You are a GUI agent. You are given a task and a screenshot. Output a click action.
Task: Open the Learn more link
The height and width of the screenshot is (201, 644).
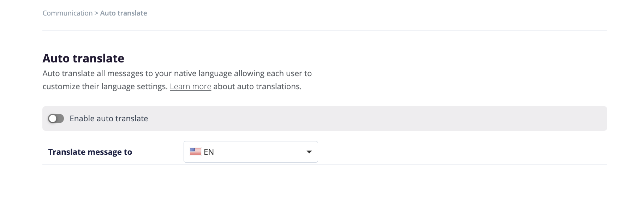click(190, 86)
